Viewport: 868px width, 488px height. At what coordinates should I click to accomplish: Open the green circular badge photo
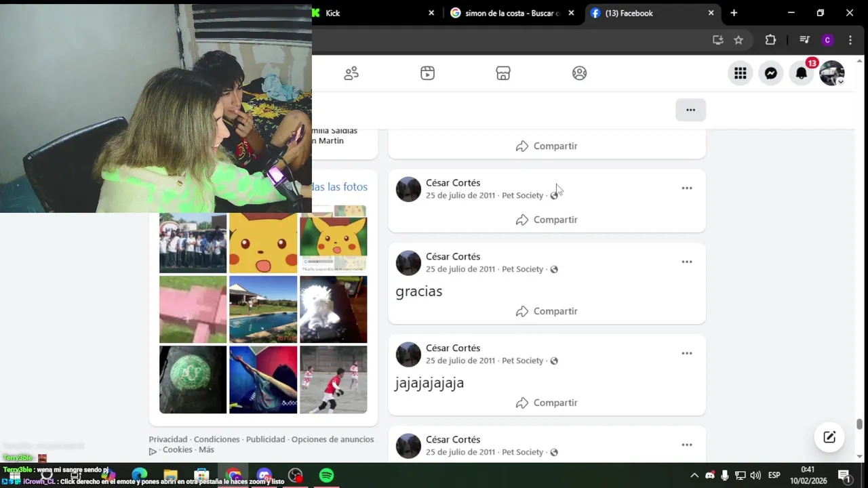(193, 380)
